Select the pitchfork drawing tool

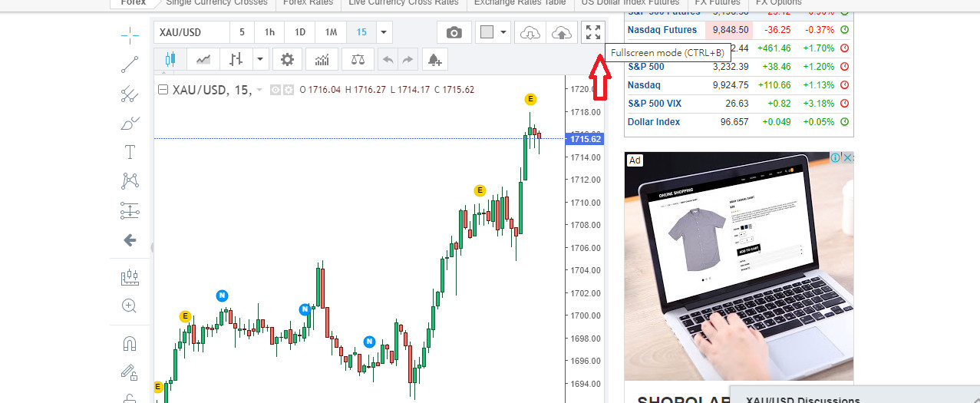click(130, 94)
